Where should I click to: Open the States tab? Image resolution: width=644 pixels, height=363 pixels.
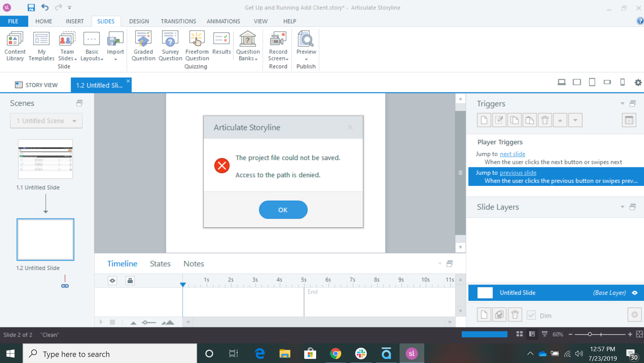coord(160,264)
